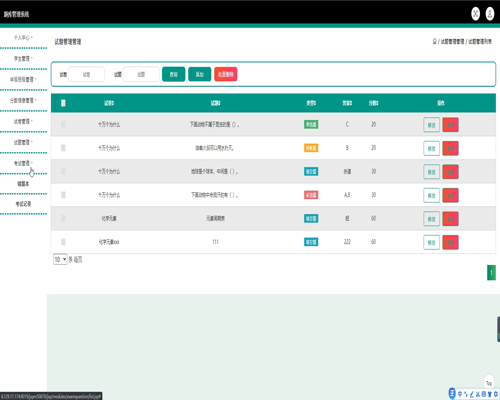
Task: Open the 考试记录 sidebar item
Action: (x=23, y=204)
